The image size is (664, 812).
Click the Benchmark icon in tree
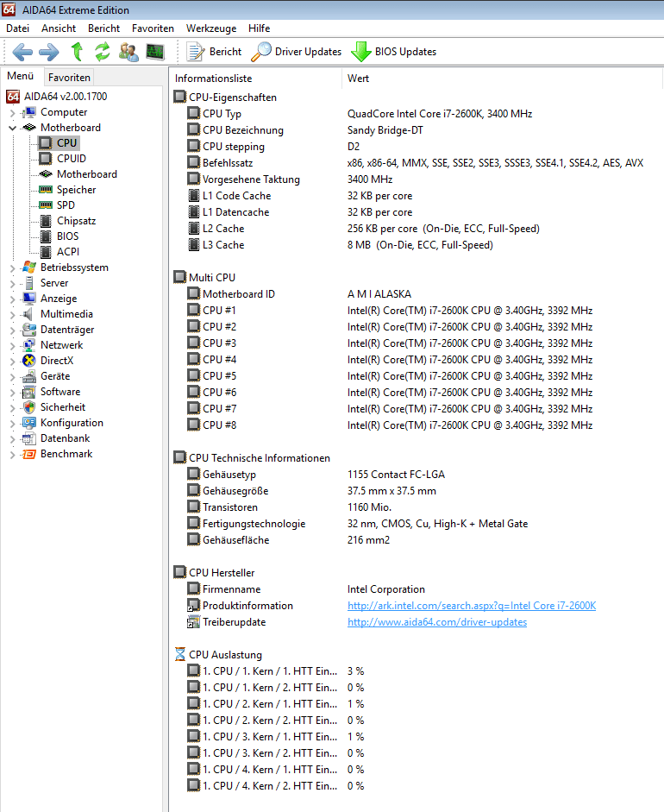[29, 454]
